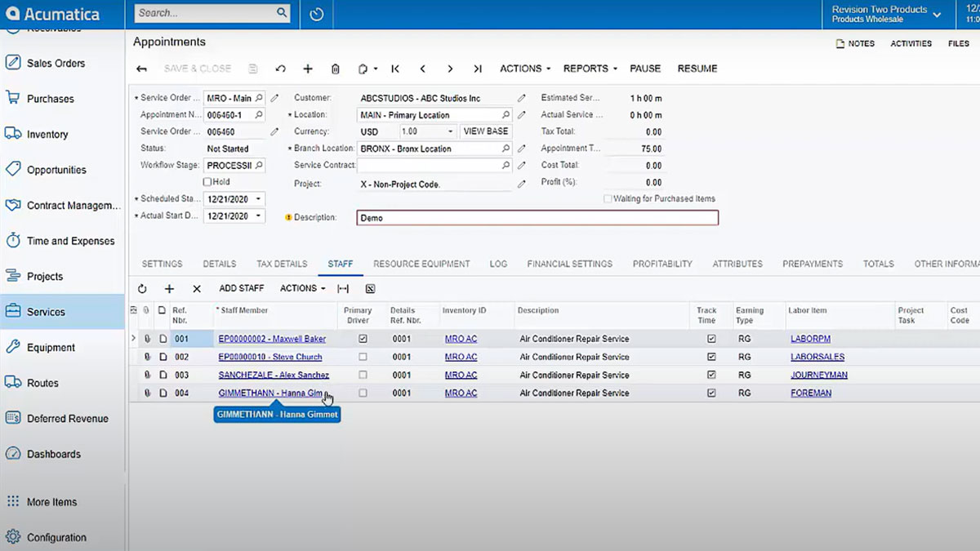This screenshot has width=980, height=551.
Task: Toggle the Hold checkbox
Action: 207,182
